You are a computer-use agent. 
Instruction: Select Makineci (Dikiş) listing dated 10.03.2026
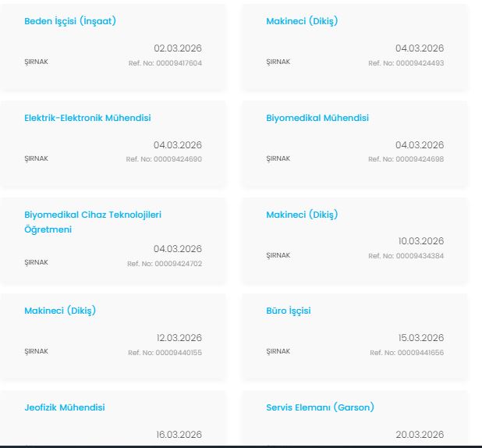[302, 215]
